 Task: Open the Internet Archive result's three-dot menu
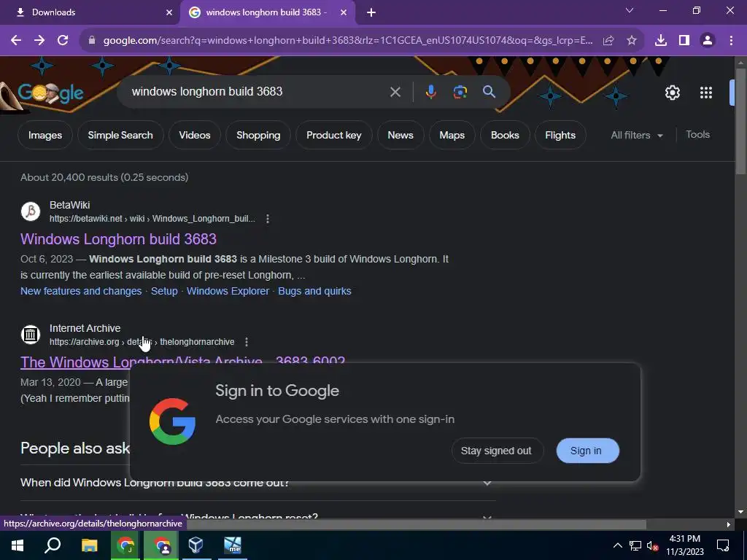(x=247, y=342)
